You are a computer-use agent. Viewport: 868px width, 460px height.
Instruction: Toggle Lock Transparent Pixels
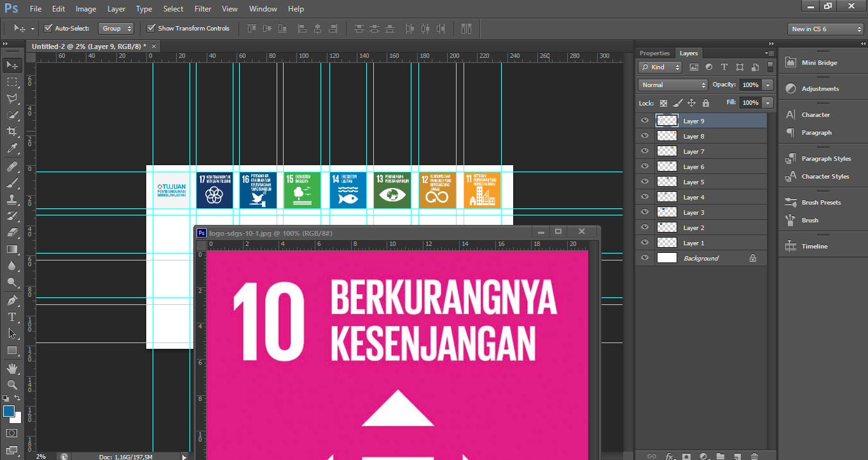click(x=663, y=103)
